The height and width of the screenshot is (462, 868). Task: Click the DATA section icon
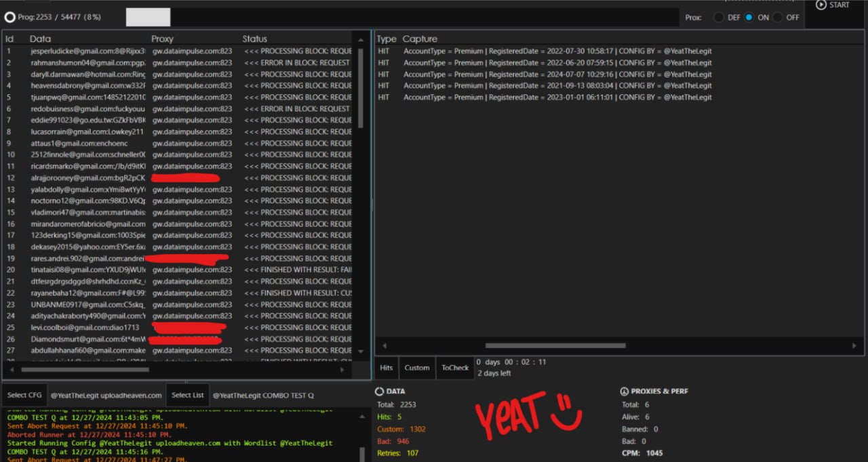click(x=380, y=392)
